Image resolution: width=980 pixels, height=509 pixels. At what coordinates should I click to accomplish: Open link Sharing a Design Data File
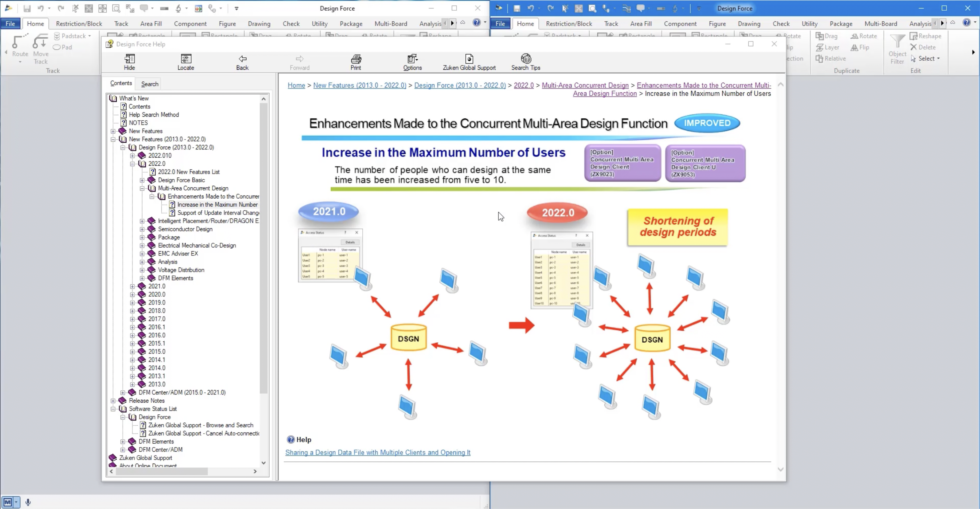click(378, 452)
